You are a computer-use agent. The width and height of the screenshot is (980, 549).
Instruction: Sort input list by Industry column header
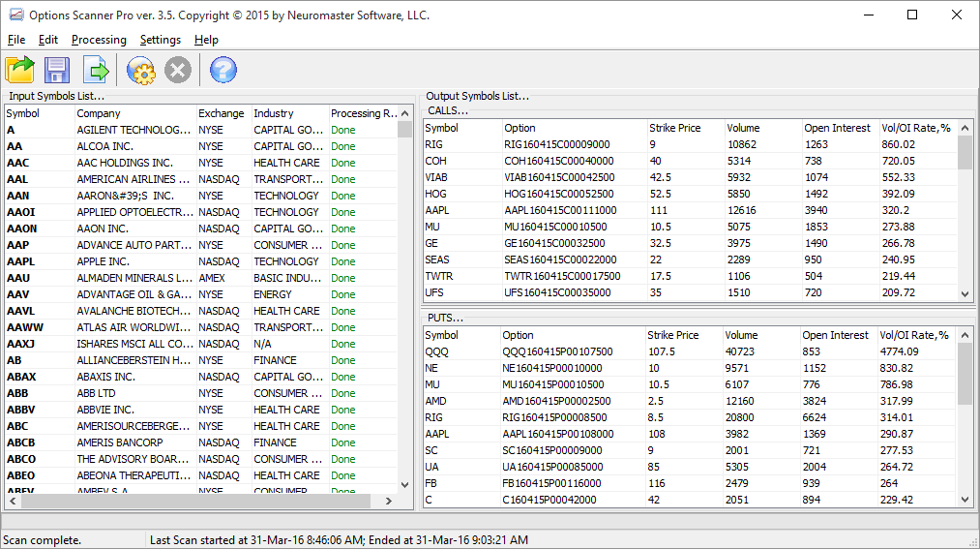tap(290, 113)
